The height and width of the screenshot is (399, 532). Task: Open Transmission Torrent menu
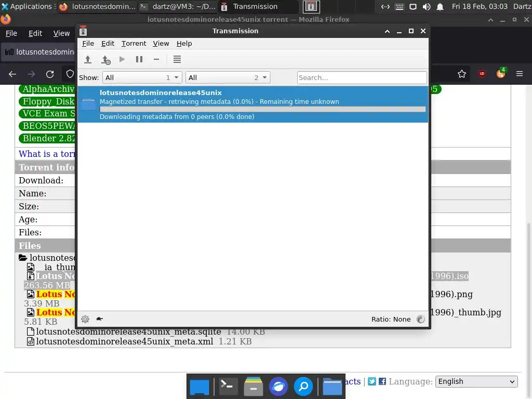point(134,44)
